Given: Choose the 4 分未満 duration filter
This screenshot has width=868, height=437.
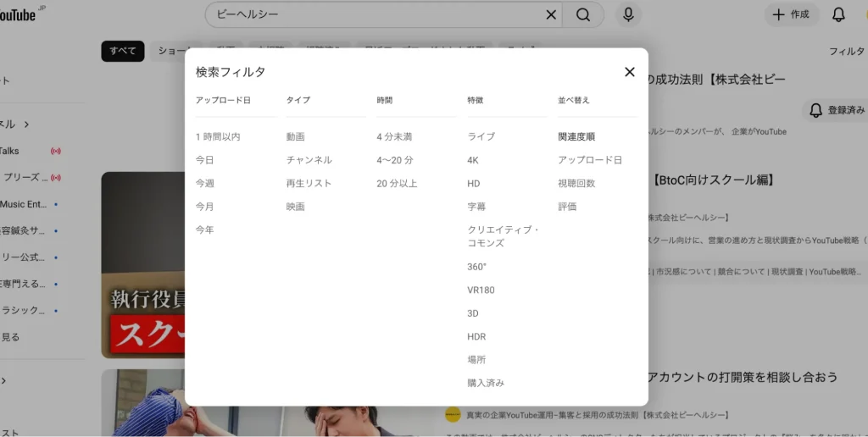Looking at the screenshot, I should tap(394, 136).
